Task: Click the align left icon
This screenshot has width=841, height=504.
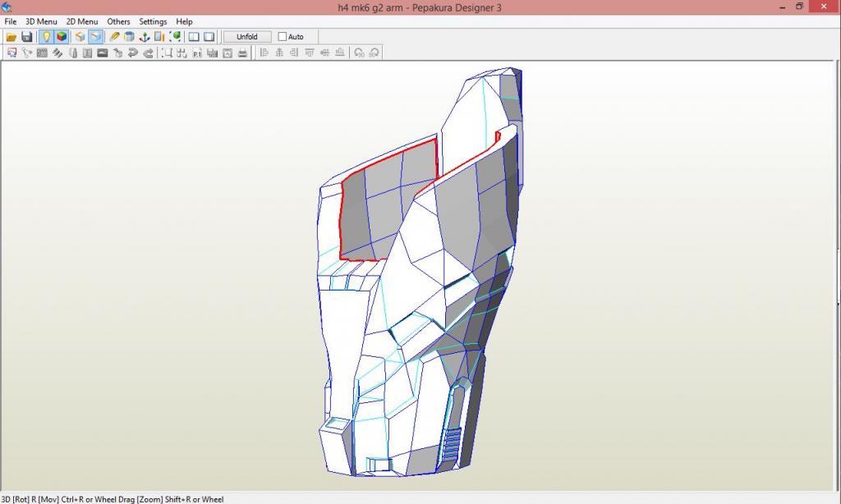Action: tap(264, 53)
